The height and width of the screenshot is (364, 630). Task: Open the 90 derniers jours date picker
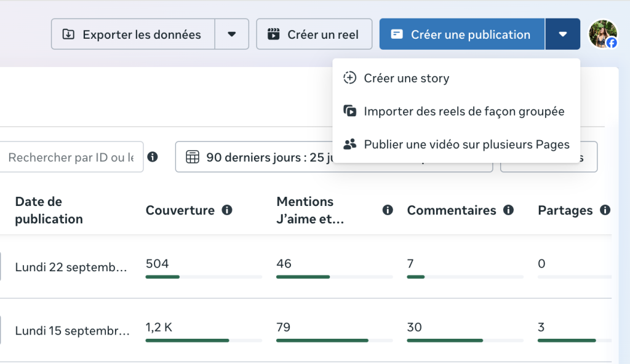258,157
